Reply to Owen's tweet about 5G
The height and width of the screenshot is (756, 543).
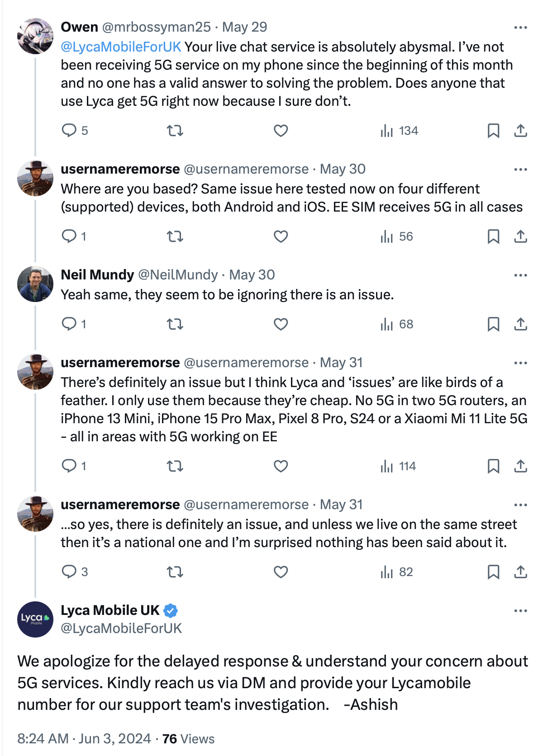pyautogui.click(x=69, y=131)
